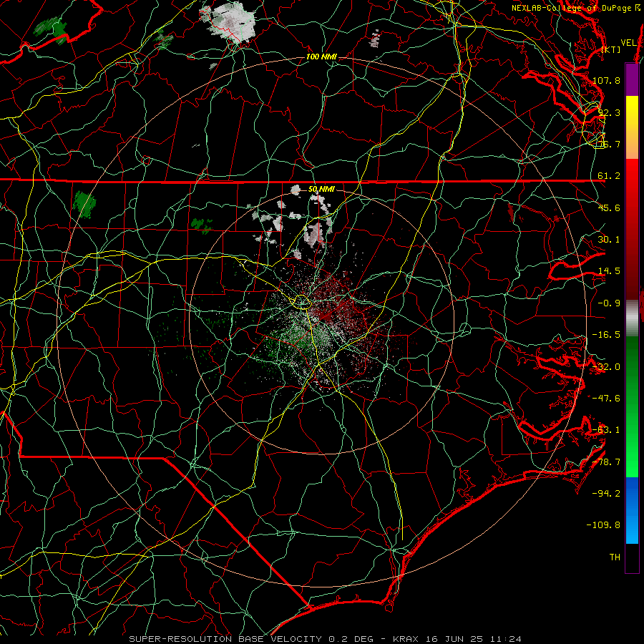Click the -109.8 value on the velocity scale

pyautogui.click(x=603, y=525)
